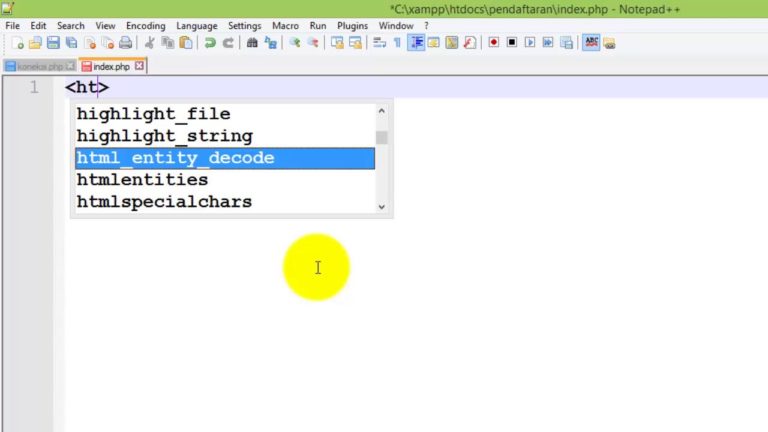Viewport: 768px width, 432px height.
Task: Open the Encoding menu
Action: 145,25
